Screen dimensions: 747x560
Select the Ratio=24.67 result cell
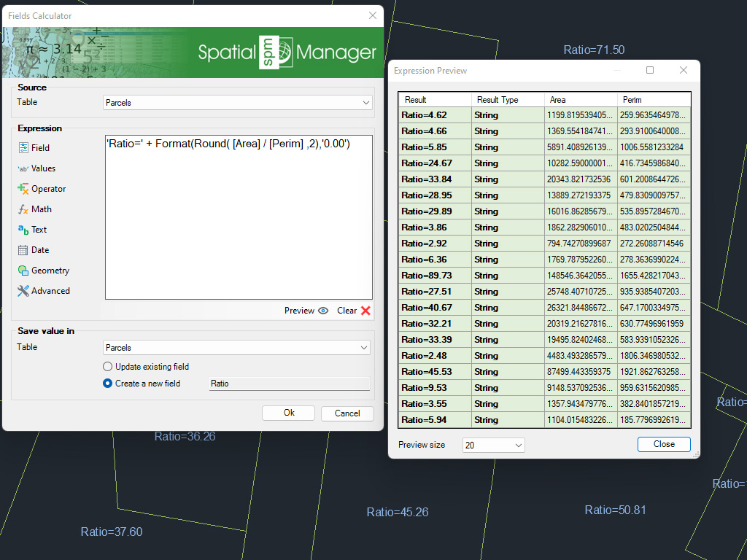point(435,163)
